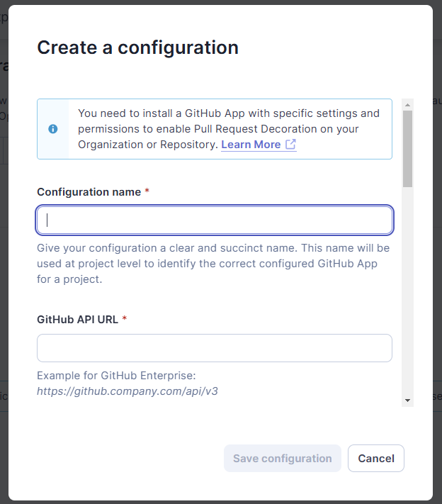This screenshot has height=504, width=442.
Task: Click the blue info icon in the banner
Action: (53, 129)
